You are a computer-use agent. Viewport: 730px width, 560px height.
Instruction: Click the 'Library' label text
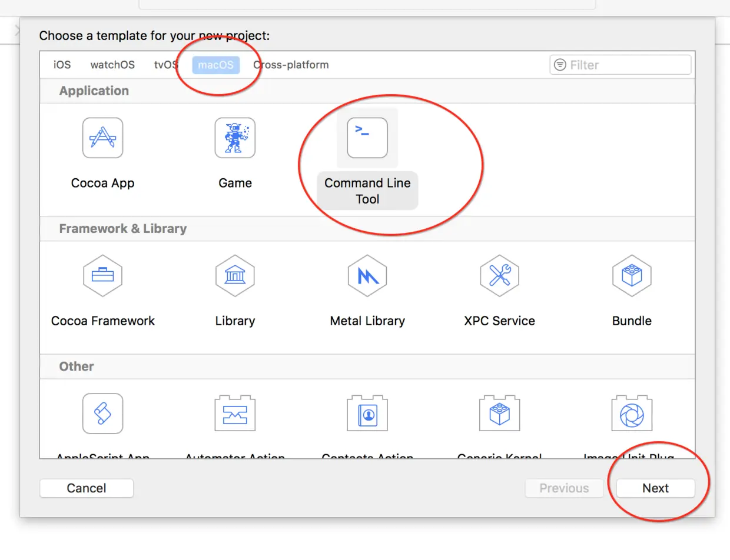[235, 321]
